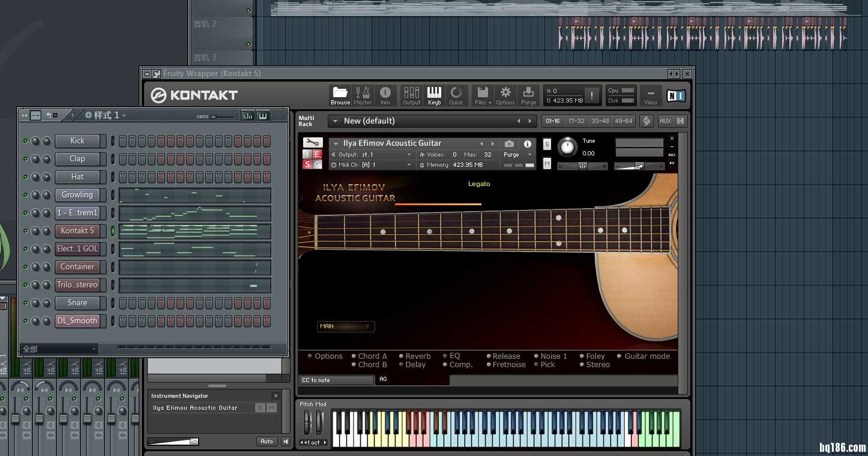Switch to rack page 01-16
The height and width of the screenshot is (456, 868).
(x=552, y=121)
